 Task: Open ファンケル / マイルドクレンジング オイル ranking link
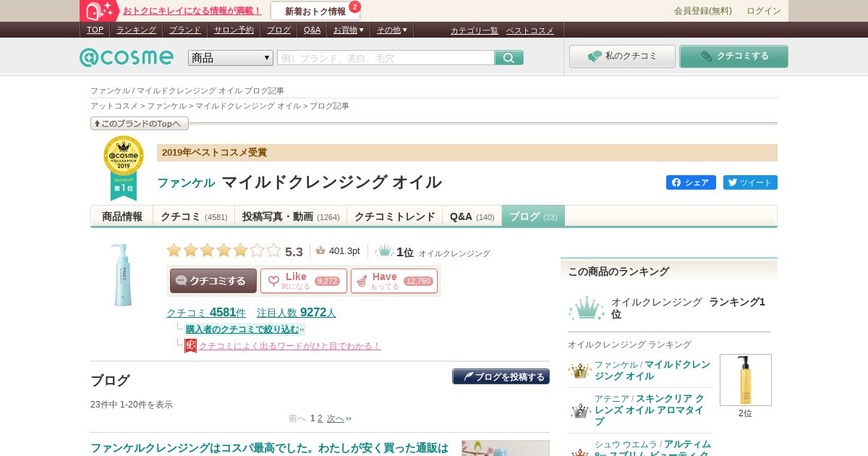click(x=652, y=371)
